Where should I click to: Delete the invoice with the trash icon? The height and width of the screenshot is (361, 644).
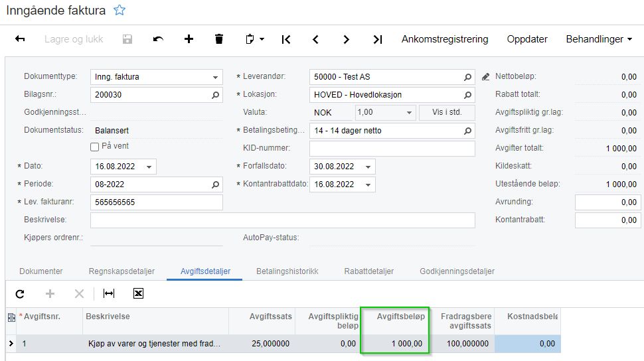click(219, 39)
